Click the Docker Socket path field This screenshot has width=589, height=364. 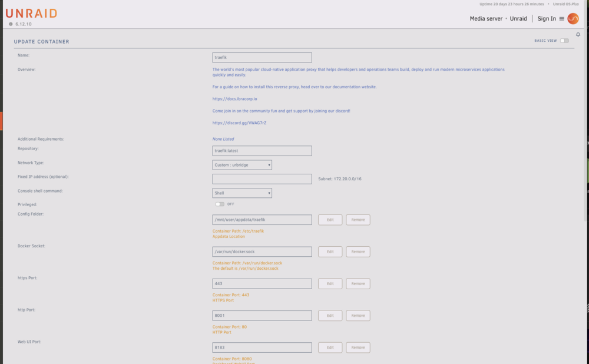point(262,252)
